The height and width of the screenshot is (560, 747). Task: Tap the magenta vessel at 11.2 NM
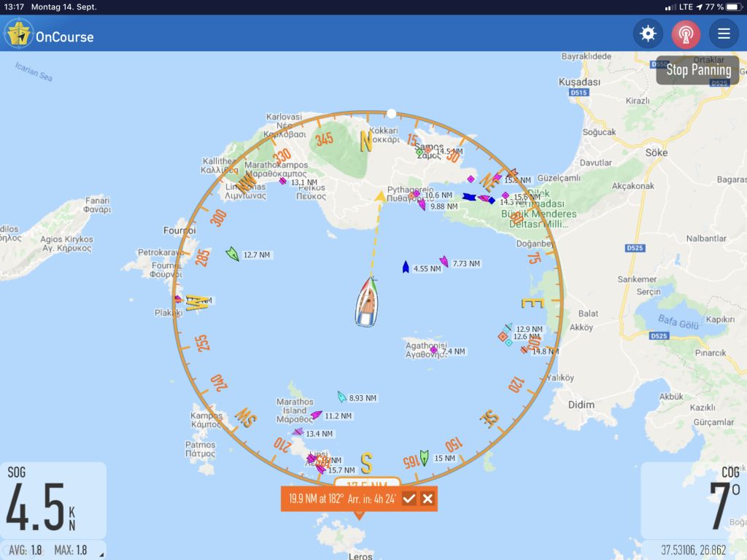pyautogui.click(x=316, y=415)
